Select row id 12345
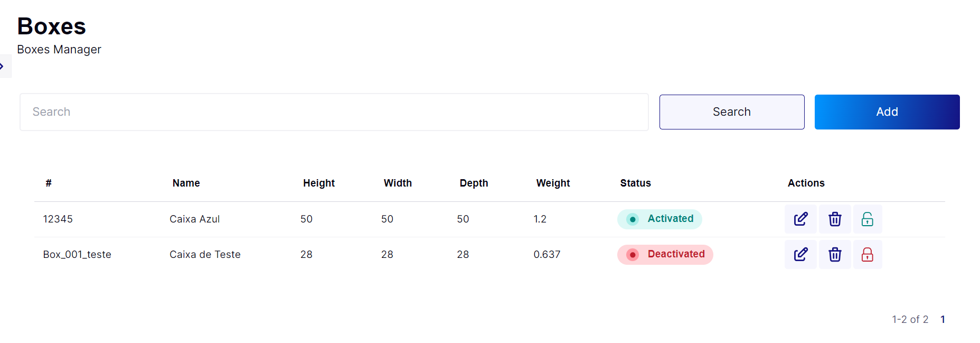 point(58,219)
